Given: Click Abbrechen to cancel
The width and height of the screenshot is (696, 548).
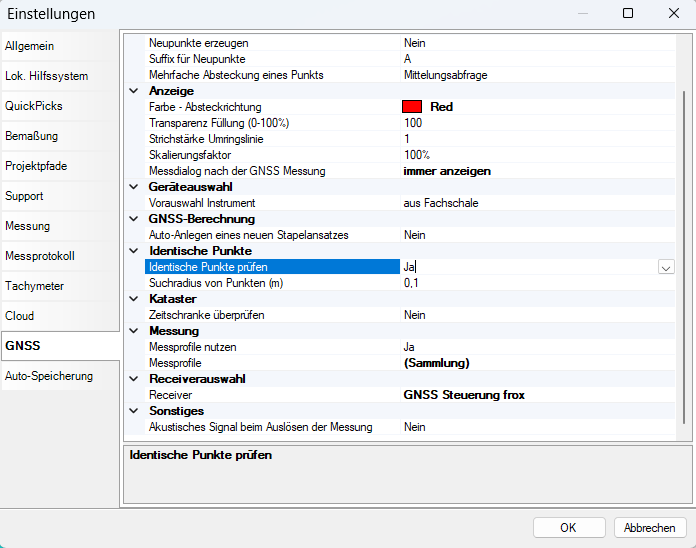Looking at the screenshot, I should [649, 527].
